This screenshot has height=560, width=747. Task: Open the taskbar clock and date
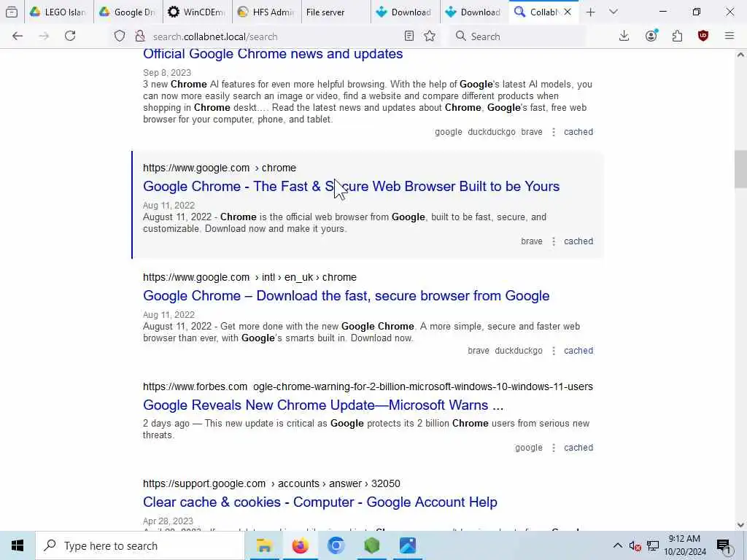[685, 545]
